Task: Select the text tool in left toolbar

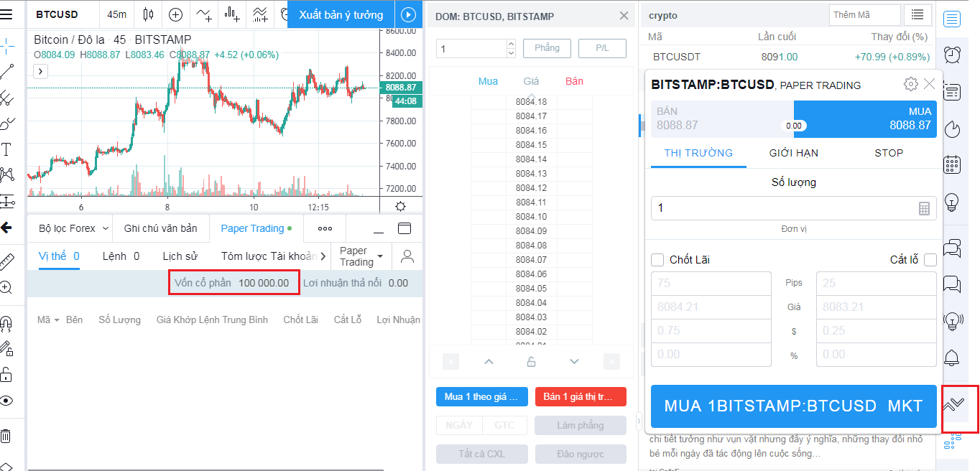Action: point(6,149)
